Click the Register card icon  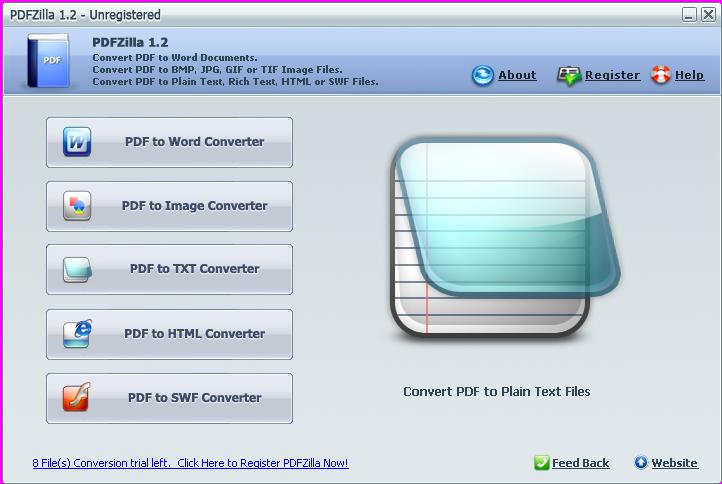click(569, 76)
